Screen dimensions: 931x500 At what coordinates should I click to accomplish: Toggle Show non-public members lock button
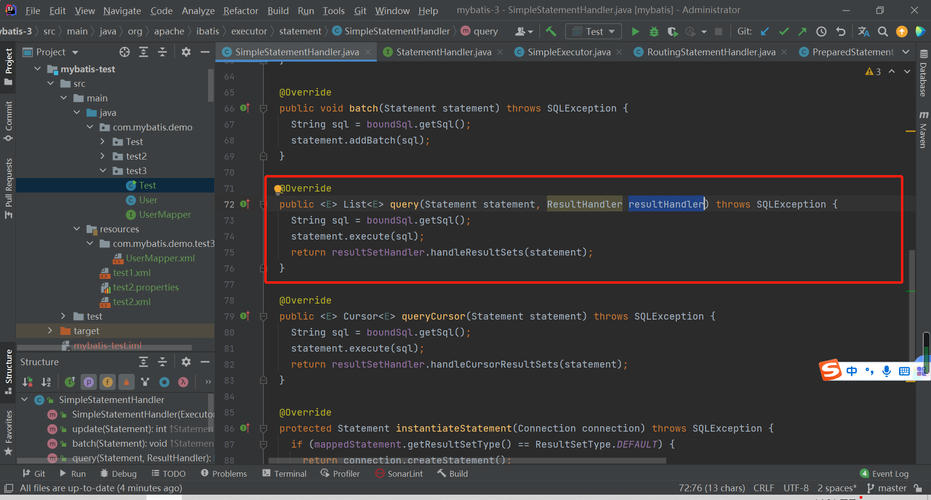click(x=126, y=382)
